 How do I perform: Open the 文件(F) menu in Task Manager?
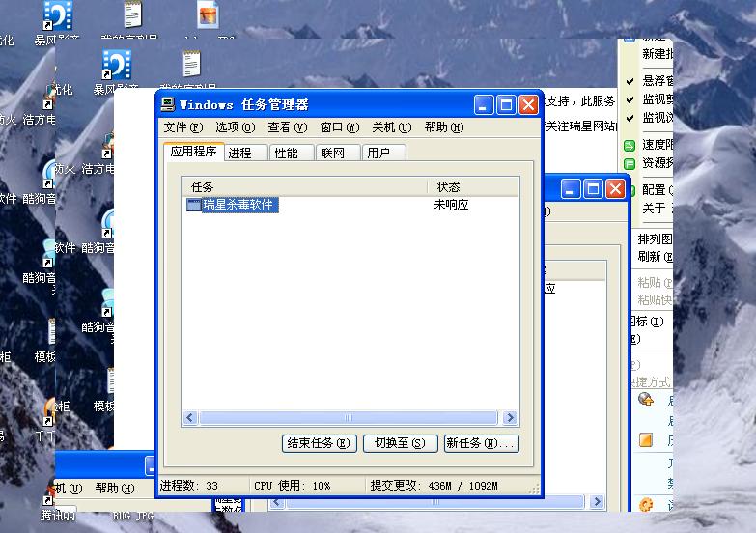(183, 127)
